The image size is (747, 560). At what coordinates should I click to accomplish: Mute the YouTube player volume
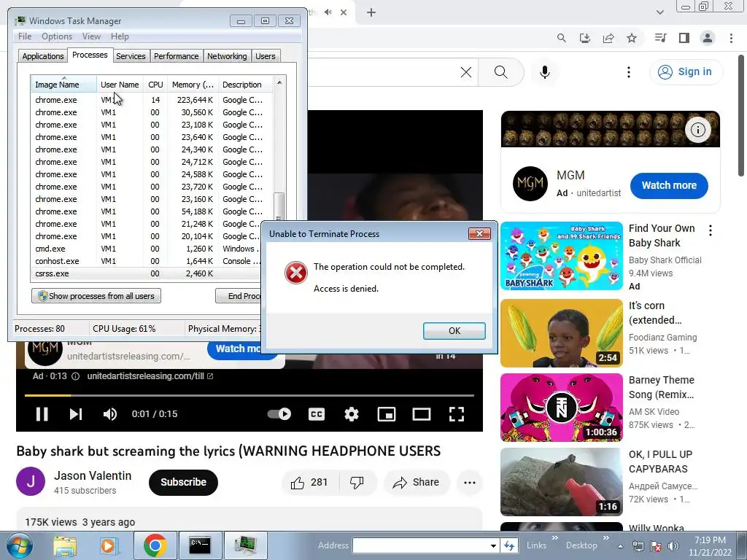(110, 414)
